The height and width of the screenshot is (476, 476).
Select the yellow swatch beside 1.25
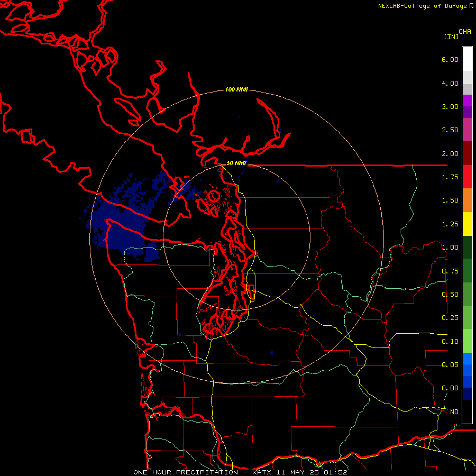coord(467,224)
